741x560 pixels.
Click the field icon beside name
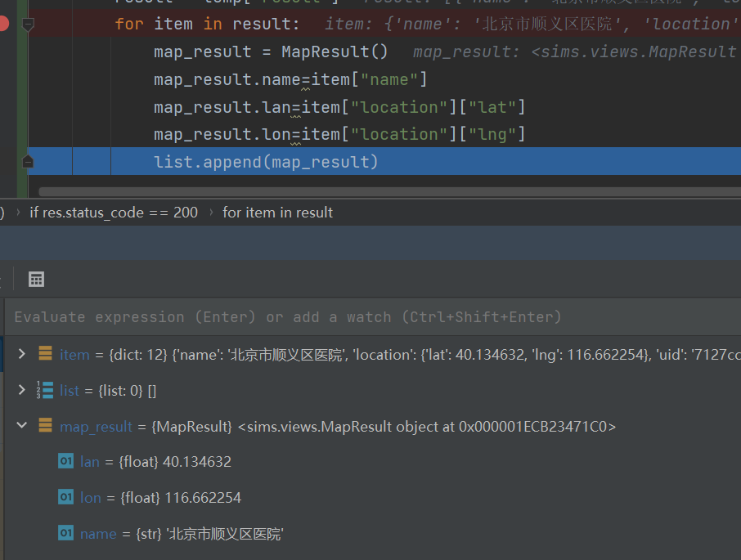pyautogui.click(x=65, y=533)
